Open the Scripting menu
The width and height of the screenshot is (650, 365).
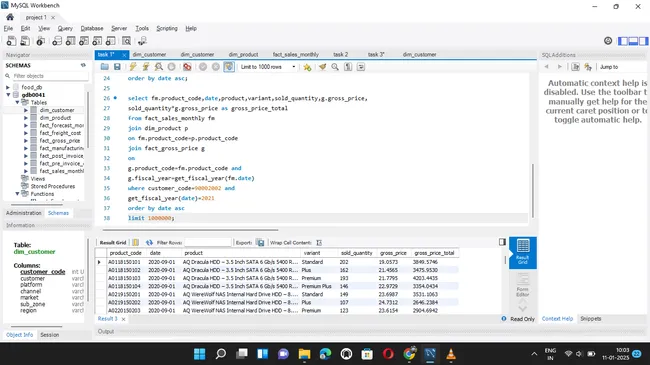click(167, 28)
